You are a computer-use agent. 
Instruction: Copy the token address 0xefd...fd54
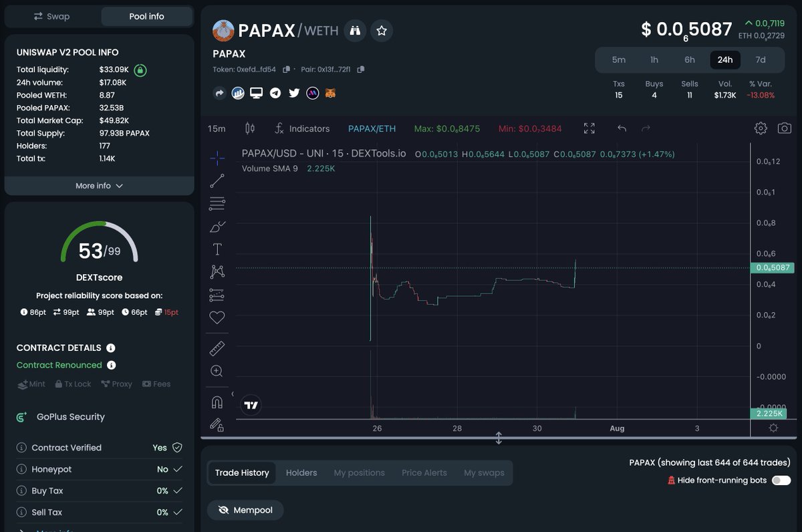pyautogui.click(x=286, y=70)
